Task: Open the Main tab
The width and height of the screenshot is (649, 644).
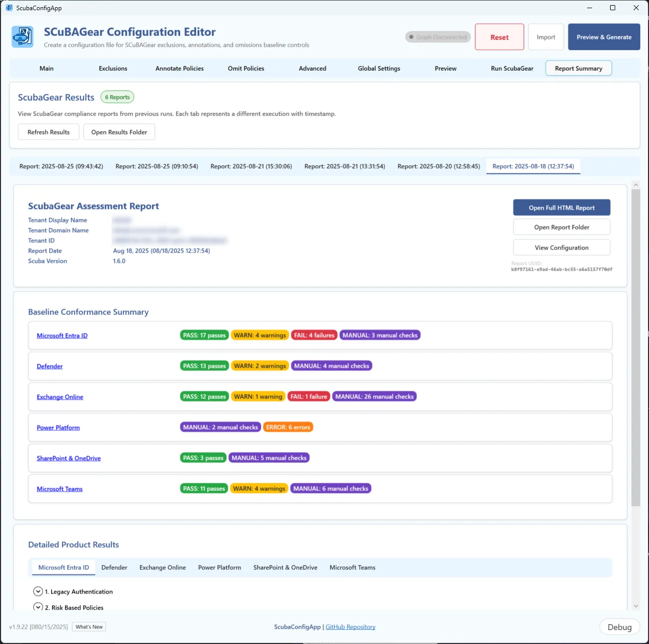Action: (x=47, y=68)
